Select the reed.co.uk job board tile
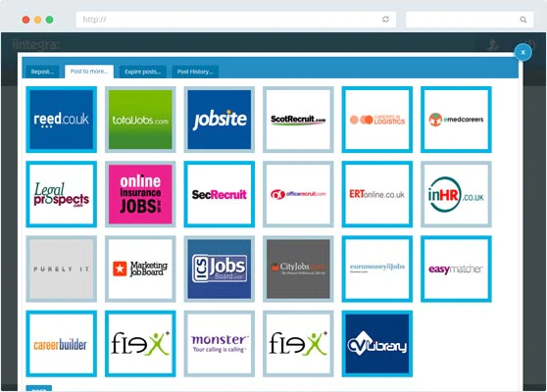Screen dimensions: 547x392 click(62, 120)
